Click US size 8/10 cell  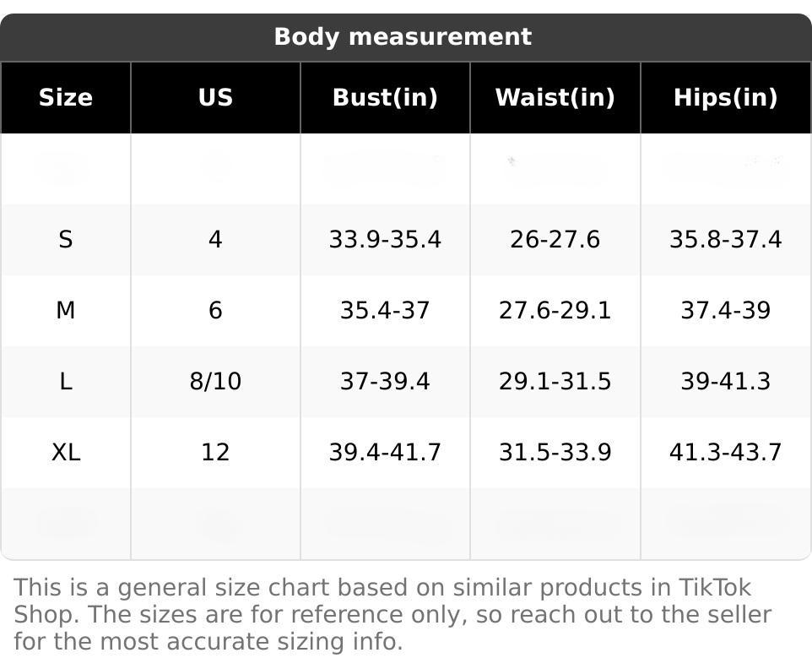[x=215, y=382]
